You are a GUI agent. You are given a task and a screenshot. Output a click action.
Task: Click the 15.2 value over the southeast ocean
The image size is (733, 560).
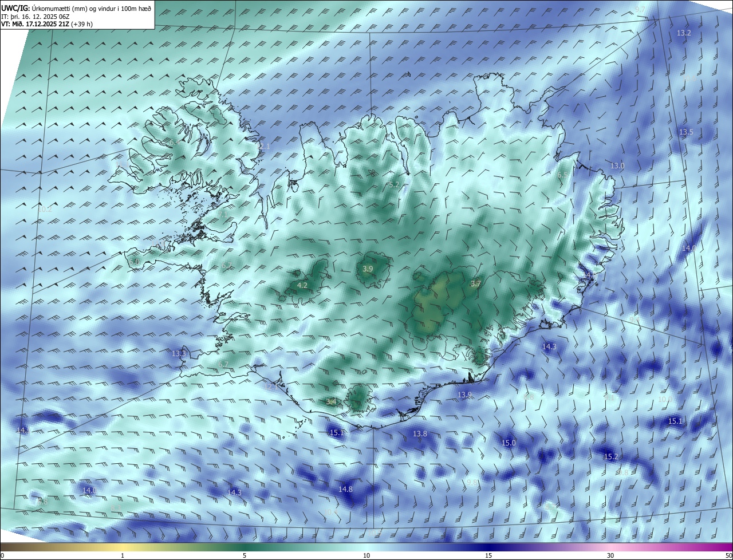pyautogui.click(x=611, y=456)
